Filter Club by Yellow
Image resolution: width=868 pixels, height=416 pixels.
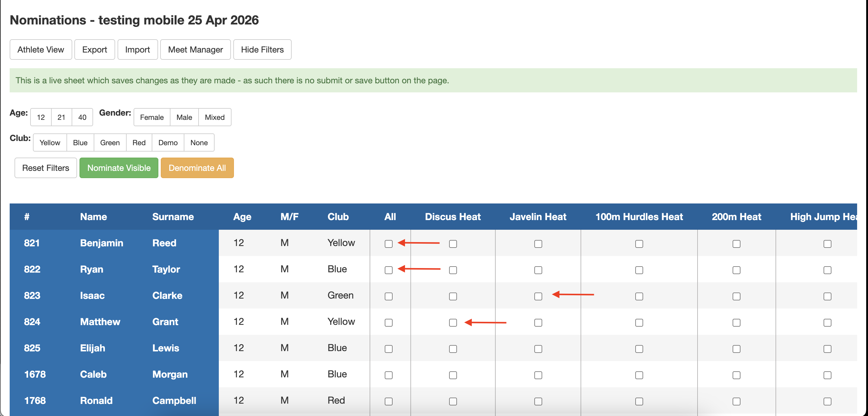[x=50, y=143]
